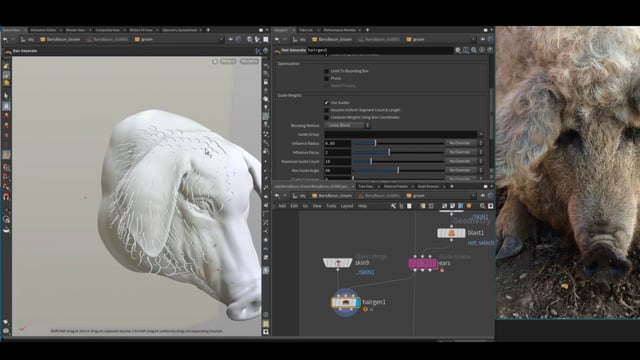Image resolution: width=640 pixels, height=360 pixels.
Task: Click the magnet snapping icon in left toolbar
Action: (x=6, y=197)
